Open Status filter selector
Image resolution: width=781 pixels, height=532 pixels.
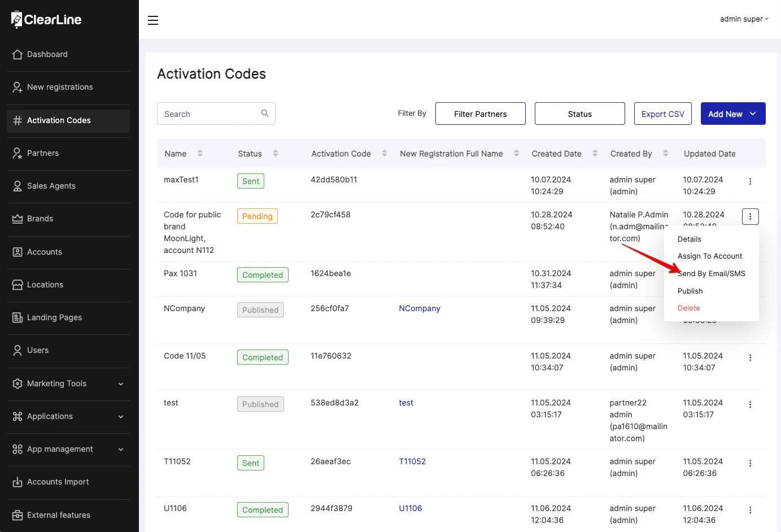tap(580, 114)
